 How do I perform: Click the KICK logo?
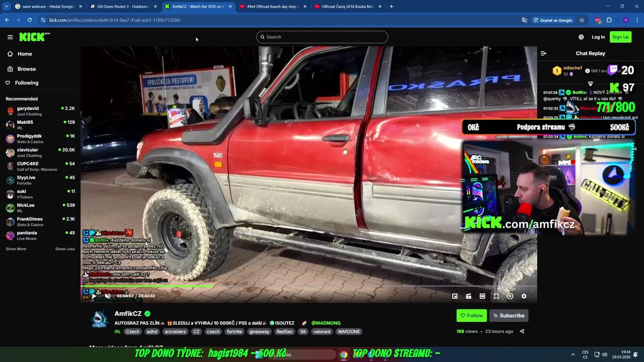click(x=33, y=37)
